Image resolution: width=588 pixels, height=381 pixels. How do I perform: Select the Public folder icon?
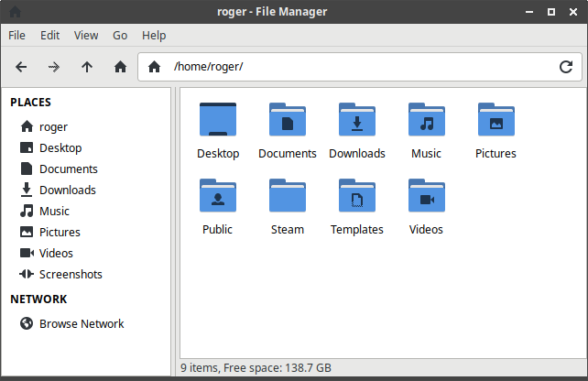point(217,197)
